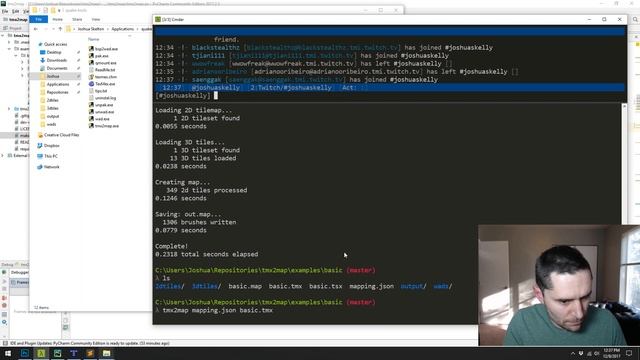
Task: Select Applications folder in navigation pane
Action: [x=58, y=84]
